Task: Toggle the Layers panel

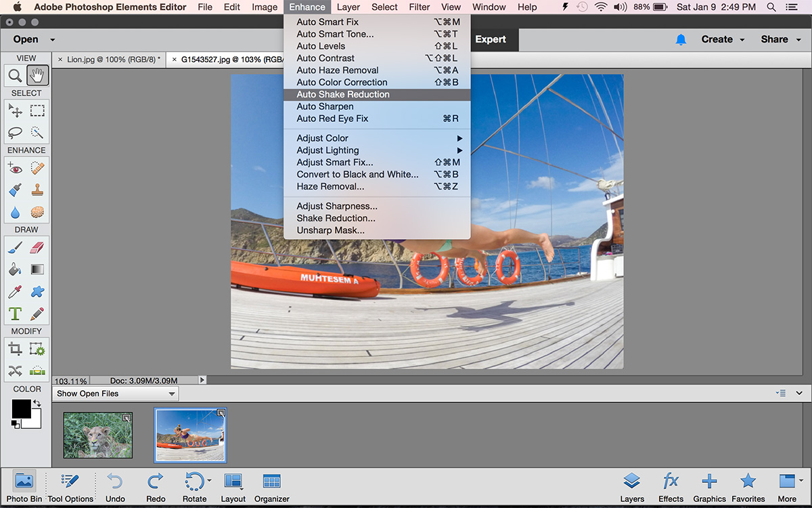Action: click(x=632, y=487)
